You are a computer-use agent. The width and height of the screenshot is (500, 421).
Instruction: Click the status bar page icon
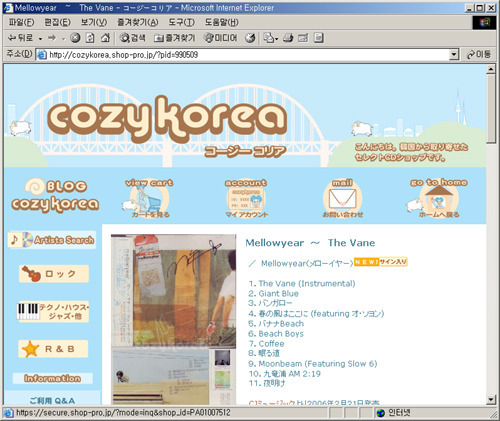(9, 413)
